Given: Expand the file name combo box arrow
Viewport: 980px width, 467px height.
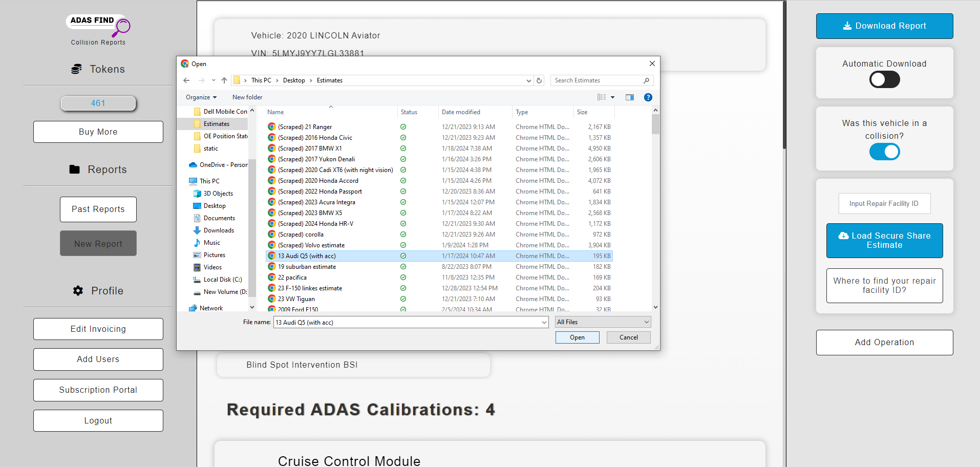Looking at the screenshot, I should (544, 322).
